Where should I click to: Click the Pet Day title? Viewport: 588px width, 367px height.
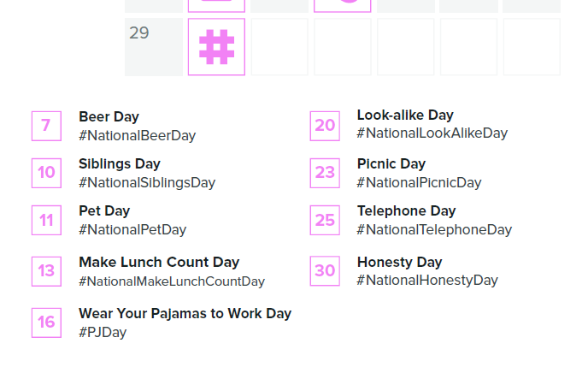coord(104,211)
